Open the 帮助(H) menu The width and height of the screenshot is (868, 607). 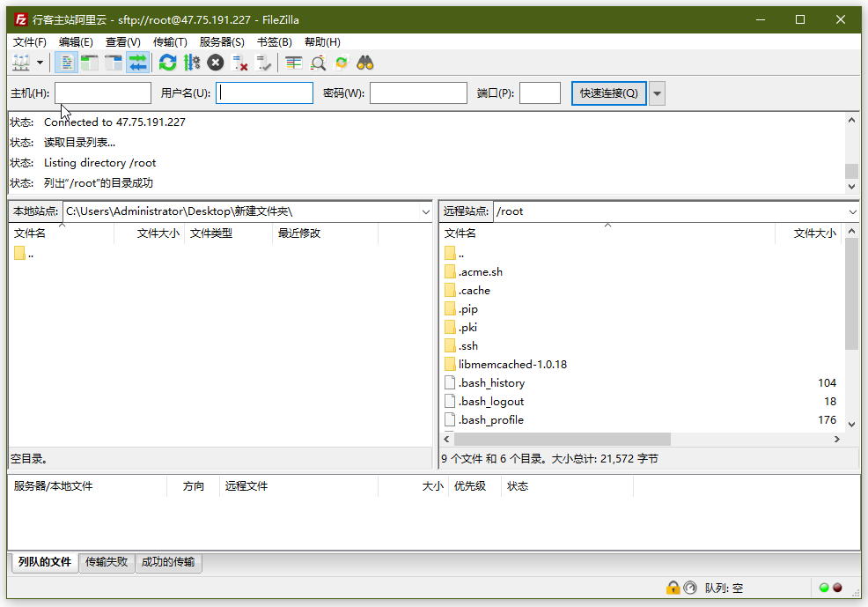[322, 42]
